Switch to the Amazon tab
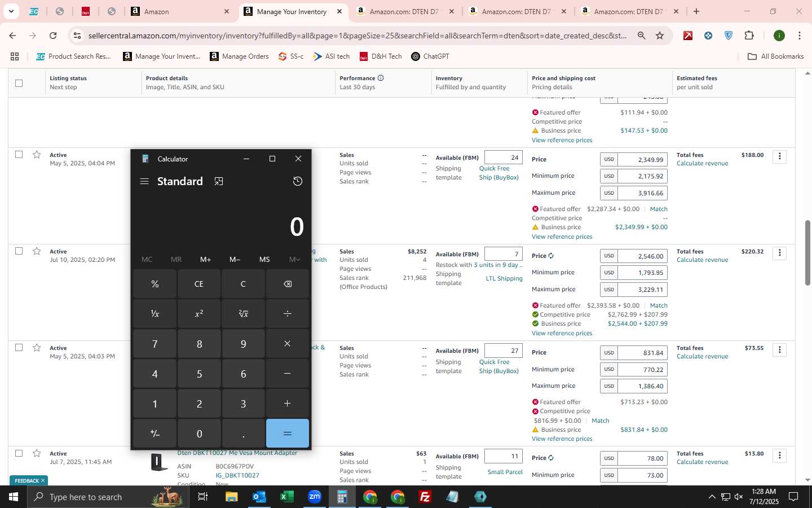The height and width of the screenshot is (508, 812). tap(180, 11)
